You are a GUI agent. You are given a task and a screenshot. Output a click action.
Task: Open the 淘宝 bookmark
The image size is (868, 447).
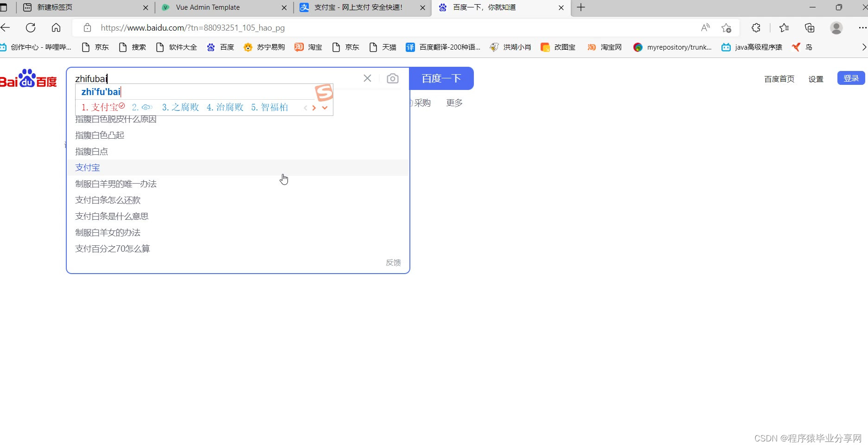308,47
